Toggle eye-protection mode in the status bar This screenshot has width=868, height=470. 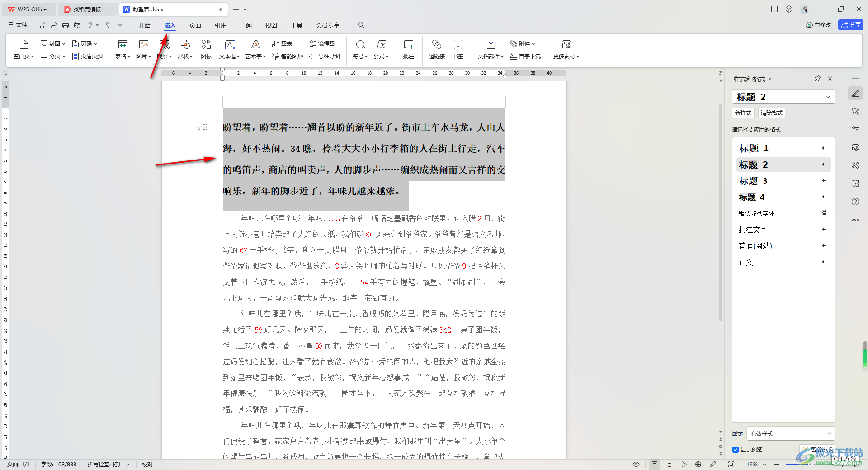coord(636,465)
